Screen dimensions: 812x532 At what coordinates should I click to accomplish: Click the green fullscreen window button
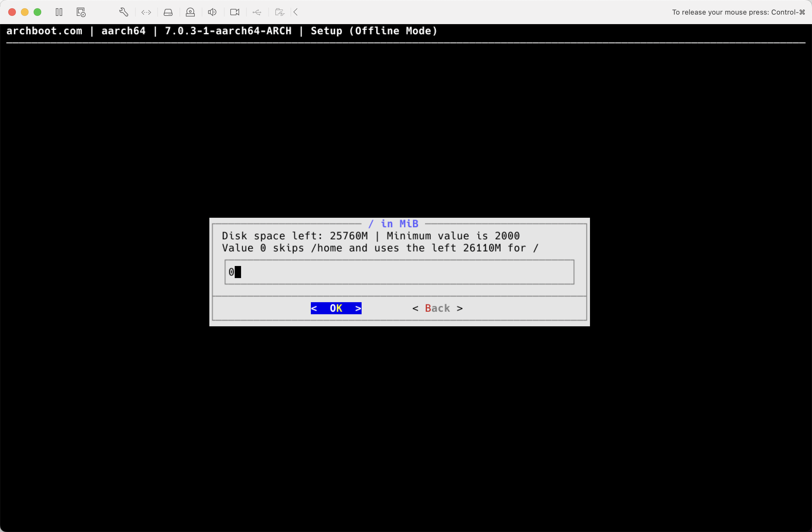coord(37,12)
